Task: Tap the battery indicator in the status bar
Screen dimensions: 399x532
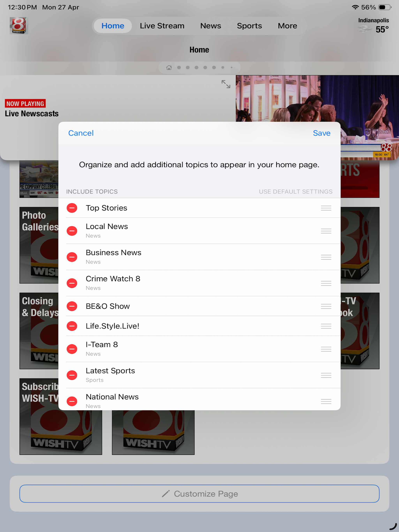Action: 385,7
